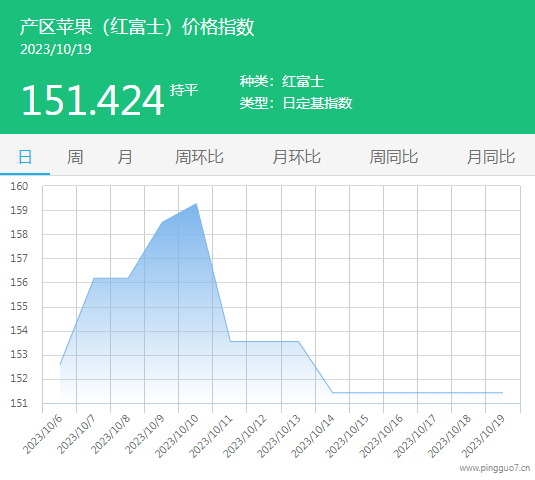Switch to the 周 weekly tab
The width and height of the screenshot is (535, 480).
click(x=75, y=157)
